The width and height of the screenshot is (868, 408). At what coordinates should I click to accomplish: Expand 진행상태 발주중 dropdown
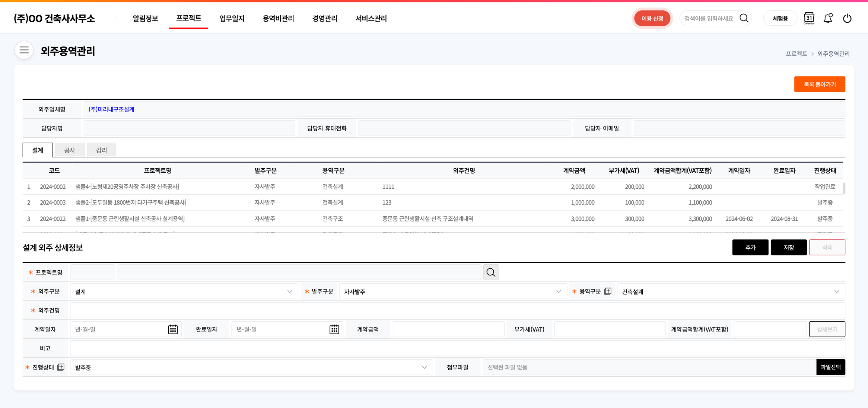coord(251,367)
